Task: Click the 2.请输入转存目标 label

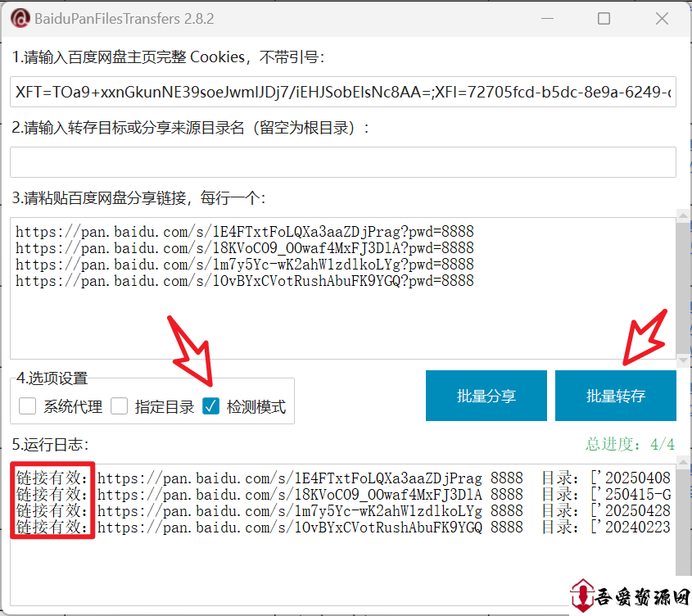Action: tap(190, 128)
